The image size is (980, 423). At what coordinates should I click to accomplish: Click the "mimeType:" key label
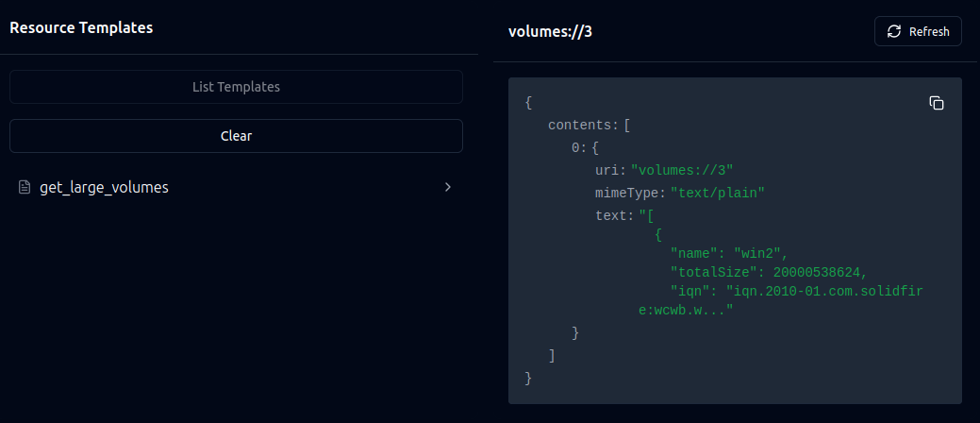631,194
